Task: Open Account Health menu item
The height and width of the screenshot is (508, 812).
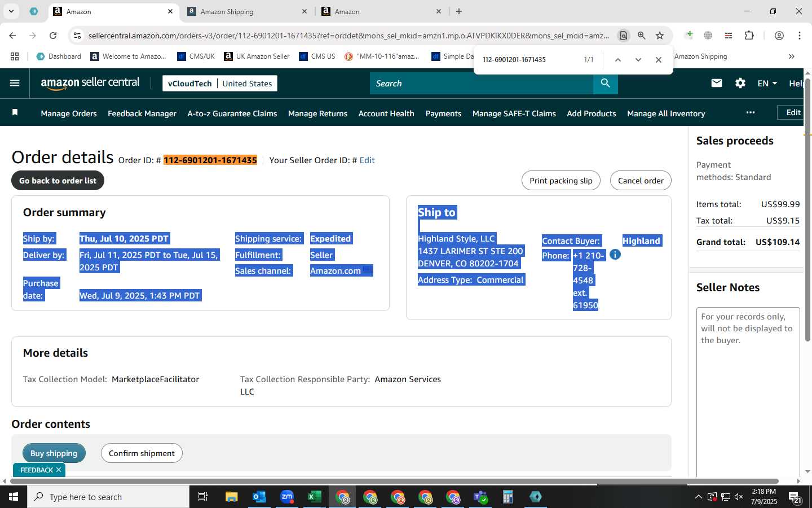Action: click(x=386, y=113)
